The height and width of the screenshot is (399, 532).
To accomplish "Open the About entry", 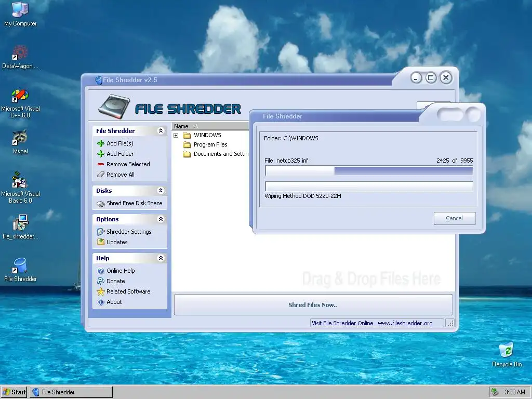I will pyautogui.click(x=114, y=302).
